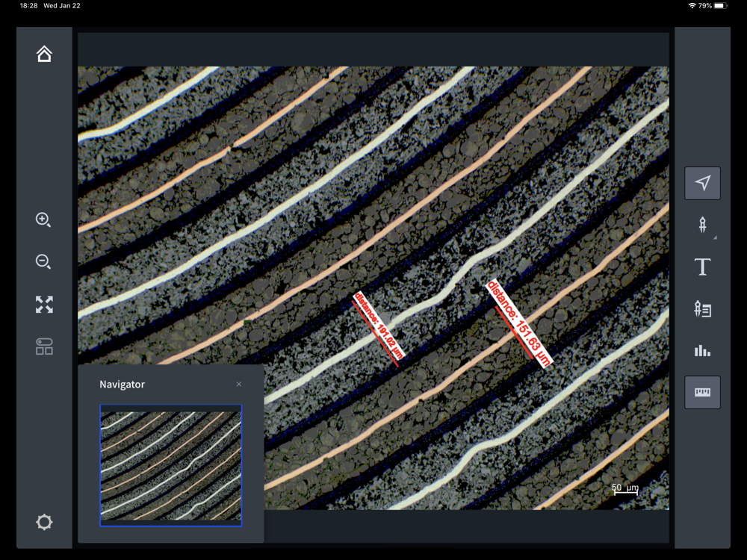
Task: Zoom in with the magnifier plus icon
Action: tap(43, 220)
